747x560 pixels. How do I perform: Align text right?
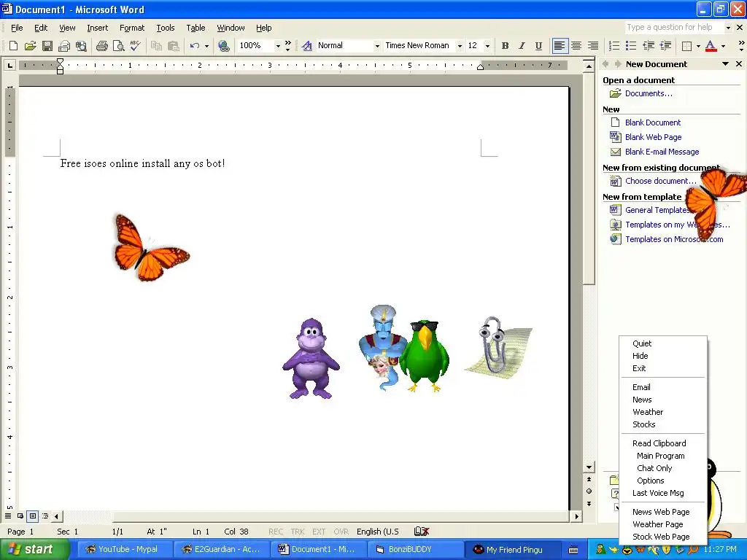[x=593, y=46]
